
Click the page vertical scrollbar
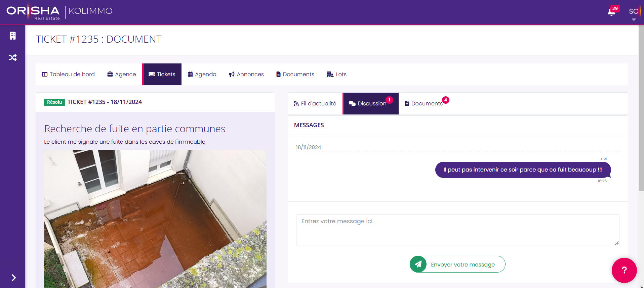(641, 107)
